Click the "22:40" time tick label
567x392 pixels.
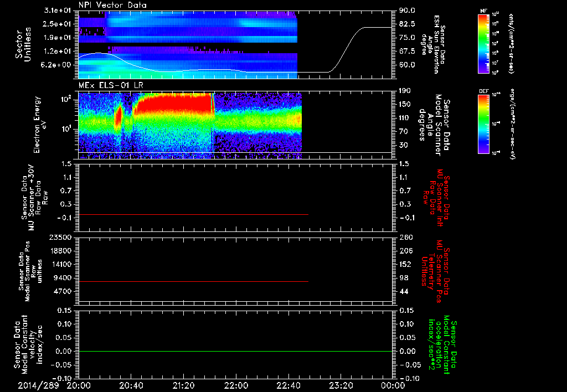[288, 385]
